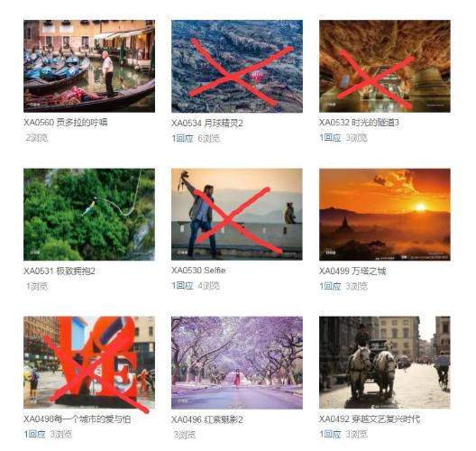Click the title XA0534 月球精灵2
Viewport: 476px width, 451px height.
[207, 123]
